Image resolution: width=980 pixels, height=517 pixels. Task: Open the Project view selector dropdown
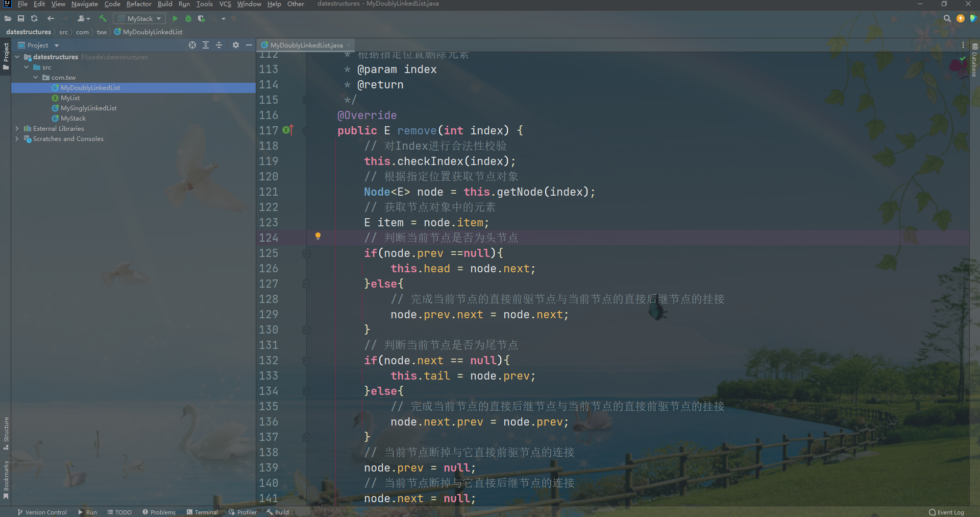(39, 45)
